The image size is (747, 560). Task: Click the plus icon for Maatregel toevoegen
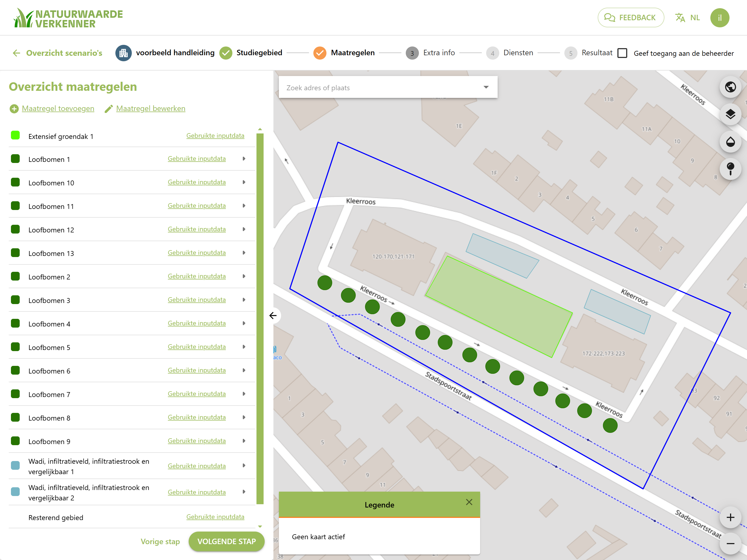coord(14,109)
